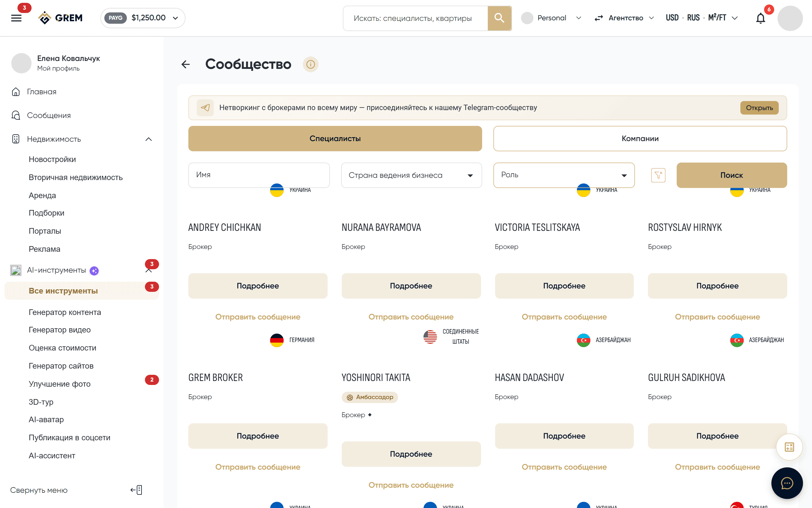Click the Сообщения headset icon

pos(16,115)
